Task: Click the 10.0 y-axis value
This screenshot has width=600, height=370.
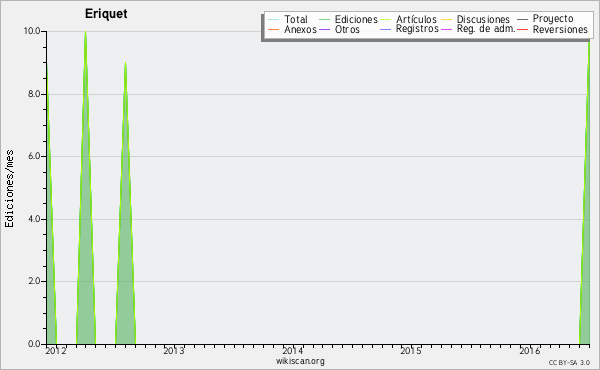Action: click(32, 31)
